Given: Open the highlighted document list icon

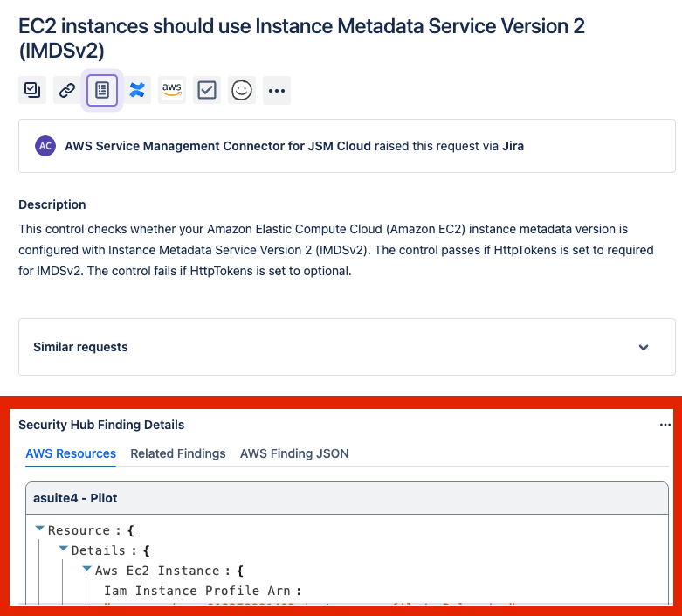Looking at the screenshot, I should click(102, 90).
